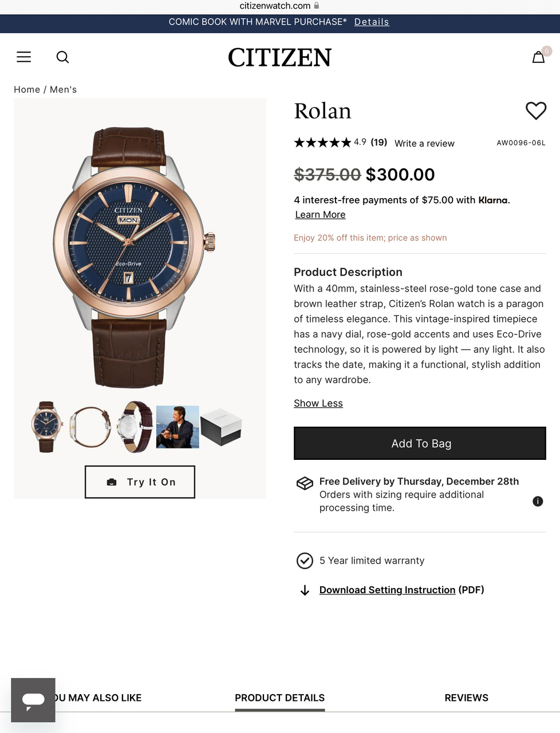Viewport: 560px width, 733px height.
Task: Click the five-star rating
Action: 322,143
